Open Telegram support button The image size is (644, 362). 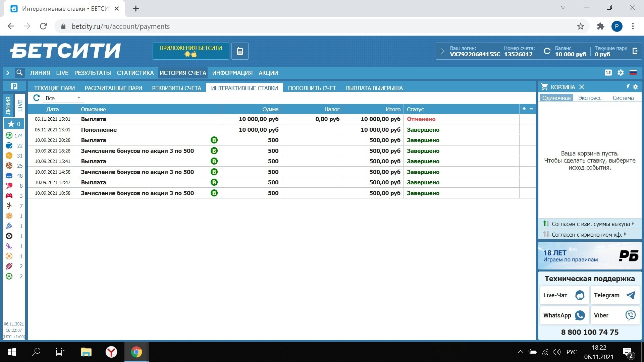[615, 295]
